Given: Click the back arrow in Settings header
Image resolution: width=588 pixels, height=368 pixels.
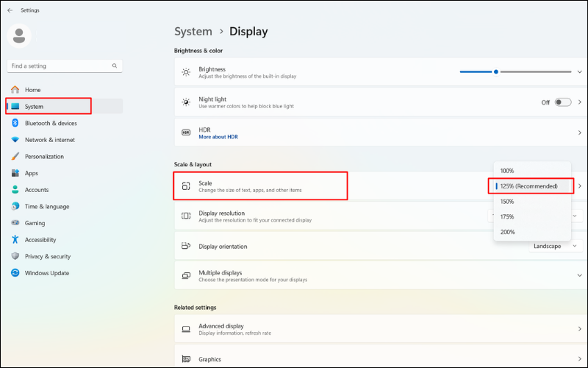Looking at the screenshot, I should point(10,10).
